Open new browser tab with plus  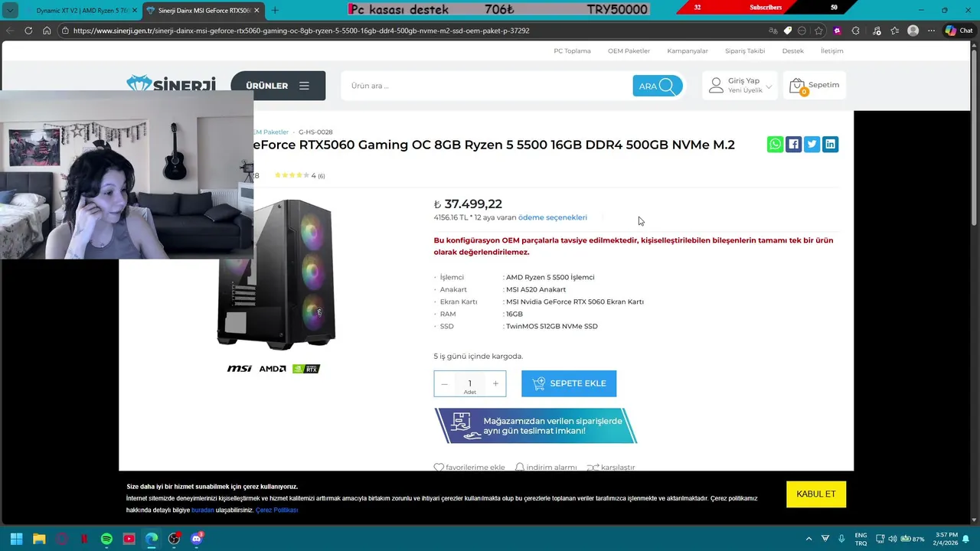[275, 10]
